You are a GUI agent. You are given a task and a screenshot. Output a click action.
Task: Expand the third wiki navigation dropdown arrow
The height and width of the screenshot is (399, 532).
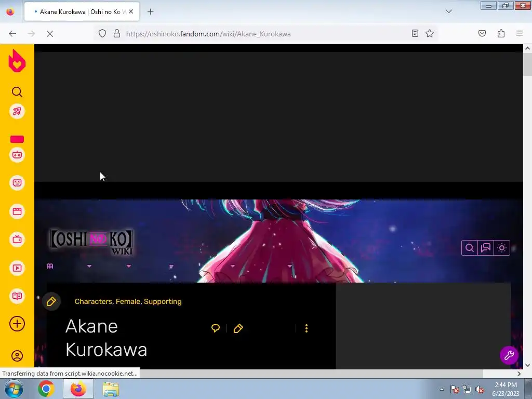tap(171, 267)
